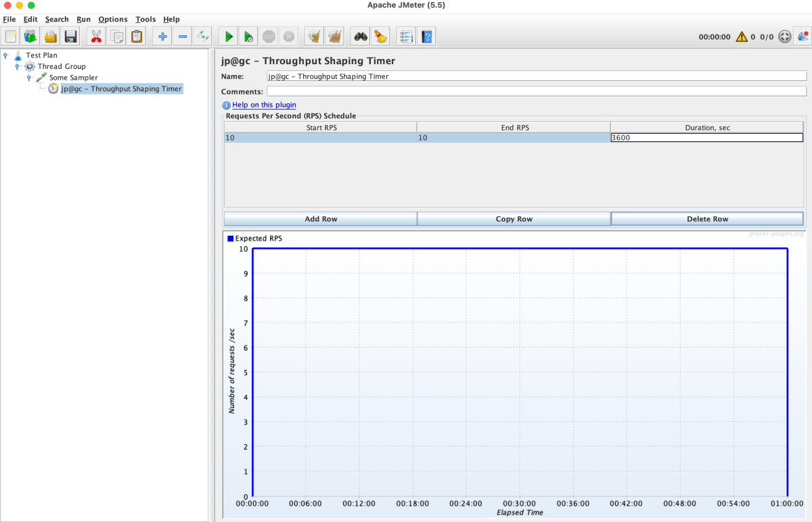Screen dimensions: 812x522
Task: Click the macOS green zoom window button
Action: [31, 5]
